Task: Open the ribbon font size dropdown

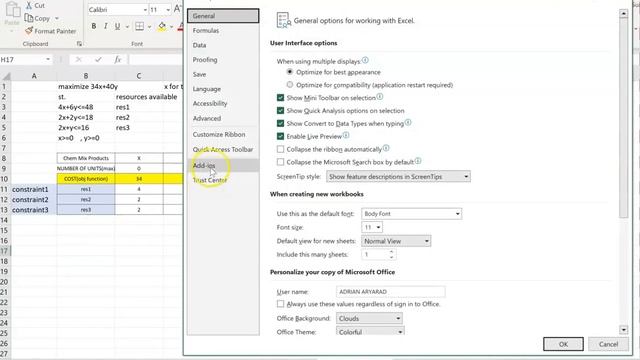Action: 168,9
